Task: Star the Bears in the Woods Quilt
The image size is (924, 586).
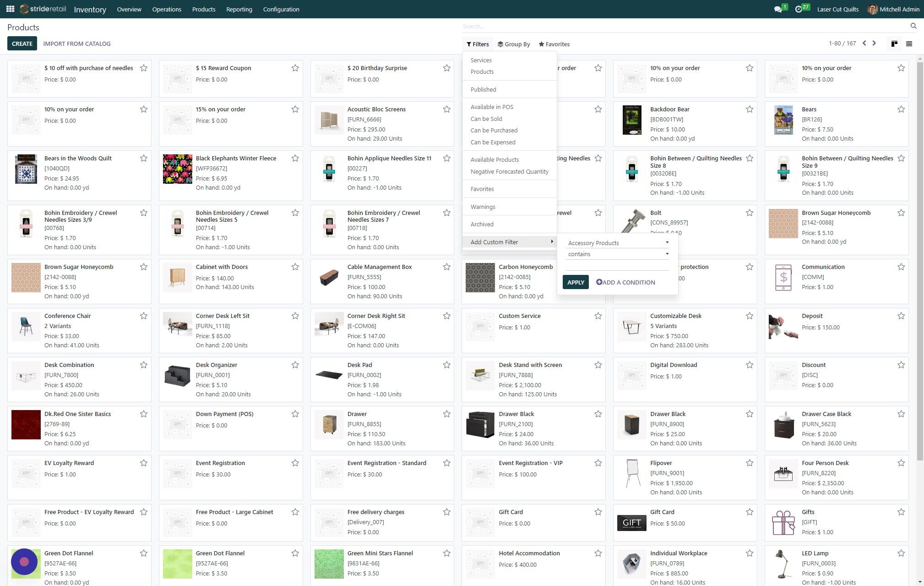Action: (144, 158)
